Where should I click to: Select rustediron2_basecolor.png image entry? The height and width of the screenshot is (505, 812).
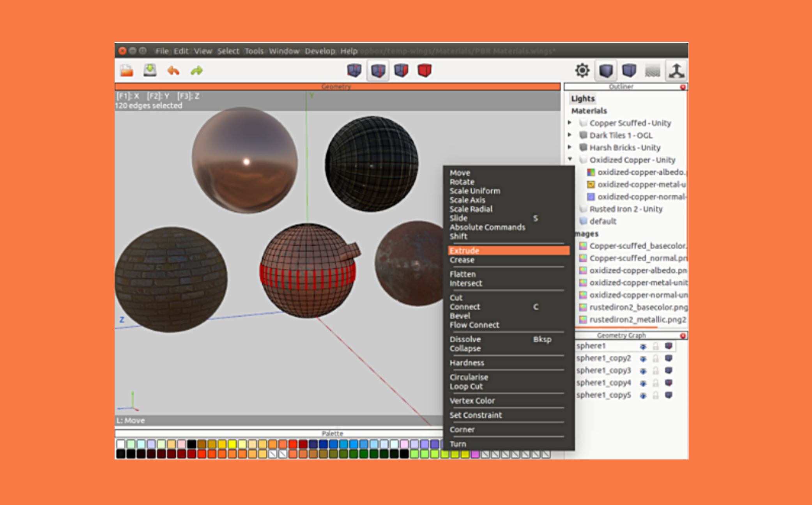click(633, 307)
